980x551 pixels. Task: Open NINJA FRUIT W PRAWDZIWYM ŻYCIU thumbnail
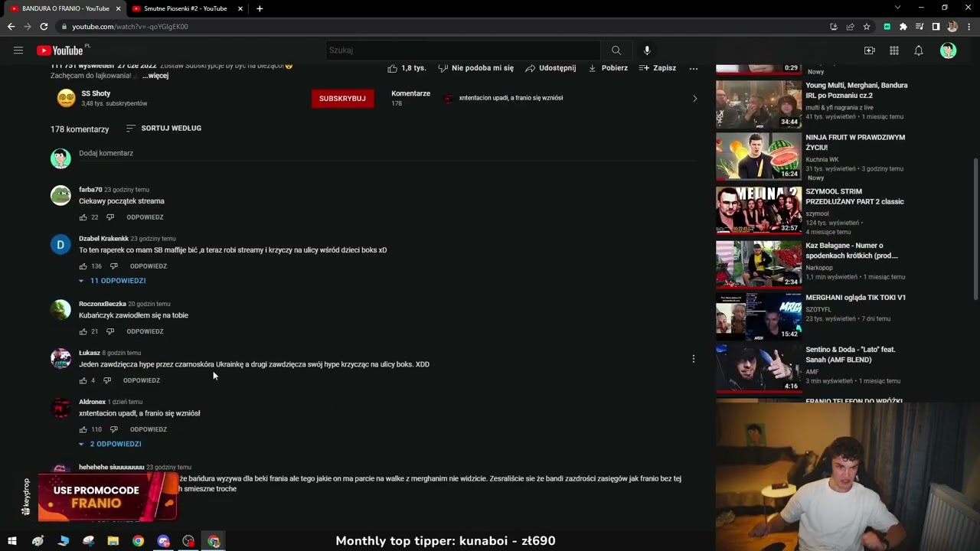[759, 156]
